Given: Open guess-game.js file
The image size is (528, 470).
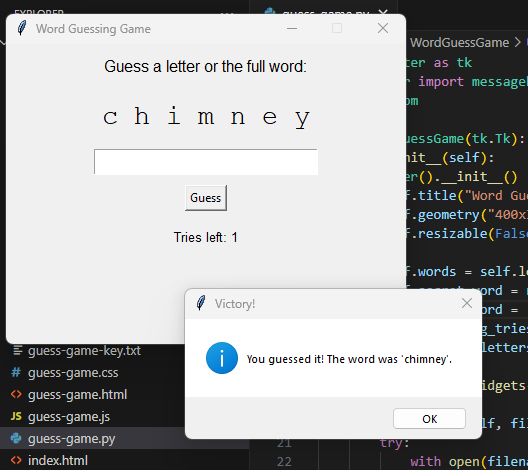Looking at the screenshot, I should [69, 417].
